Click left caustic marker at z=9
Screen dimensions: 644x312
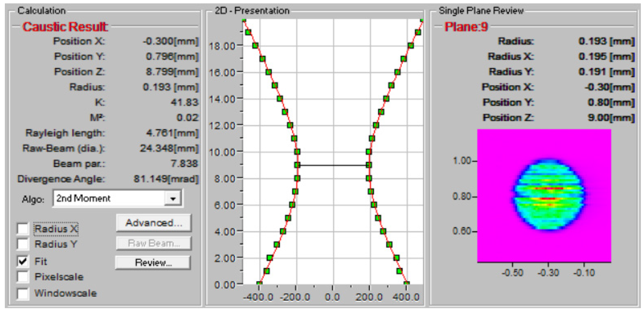(297, 165)
